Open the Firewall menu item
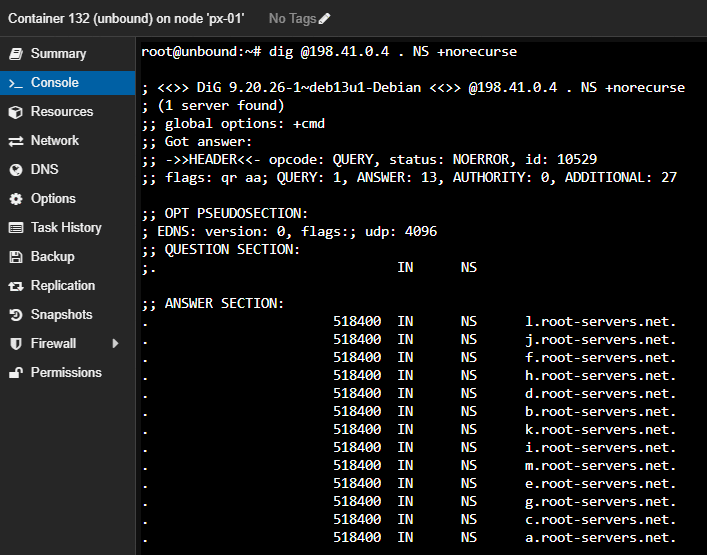The width and height of the screenshot is (707, 555). click(68, 344)
